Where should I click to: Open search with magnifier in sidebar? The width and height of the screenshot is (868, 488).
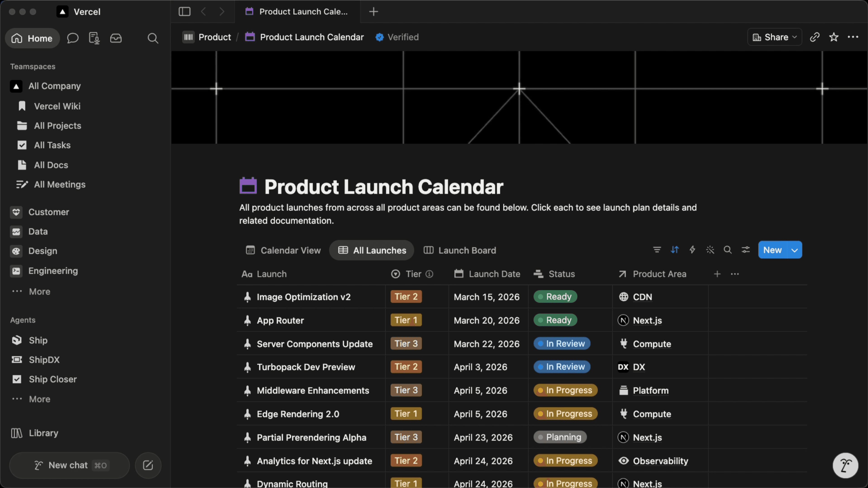coord(153,38)
